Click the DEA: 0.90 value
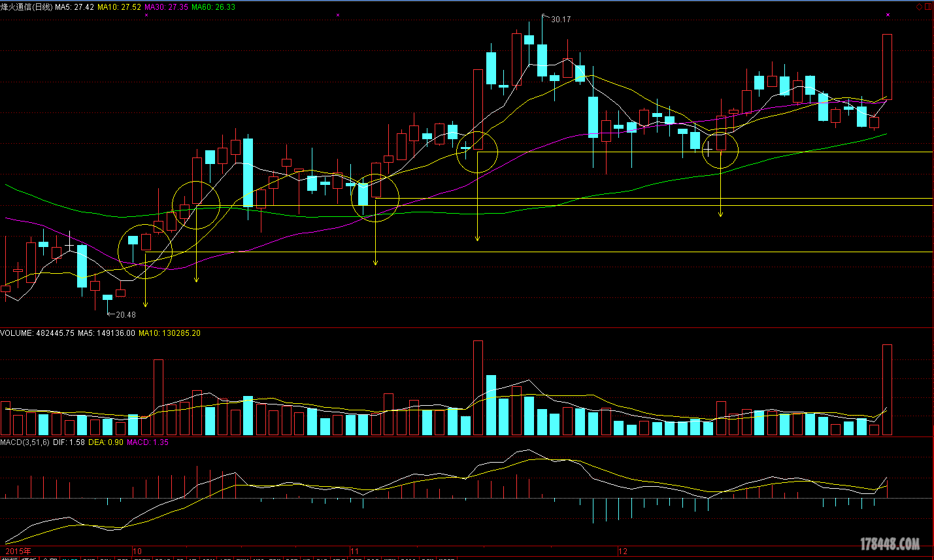Image resolution: width=934 pixels, height=560 pixels. 106,442
